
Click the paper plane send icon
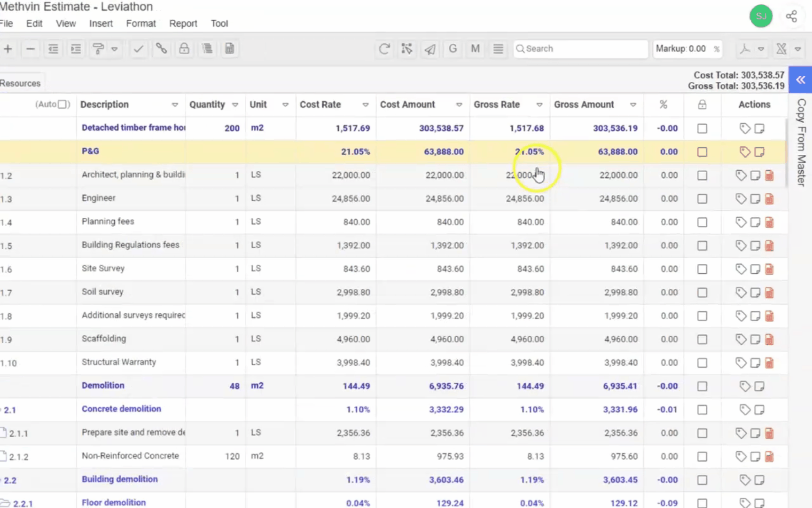[429, 49]
